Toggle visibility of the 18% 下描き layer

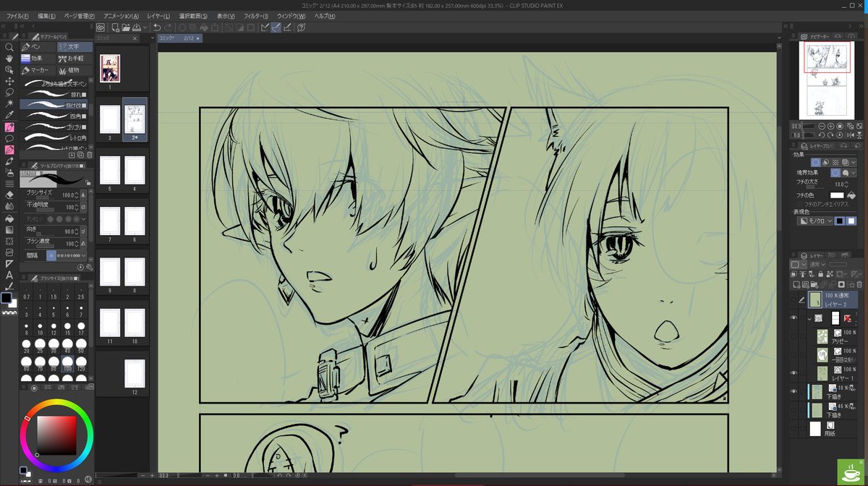794,391
